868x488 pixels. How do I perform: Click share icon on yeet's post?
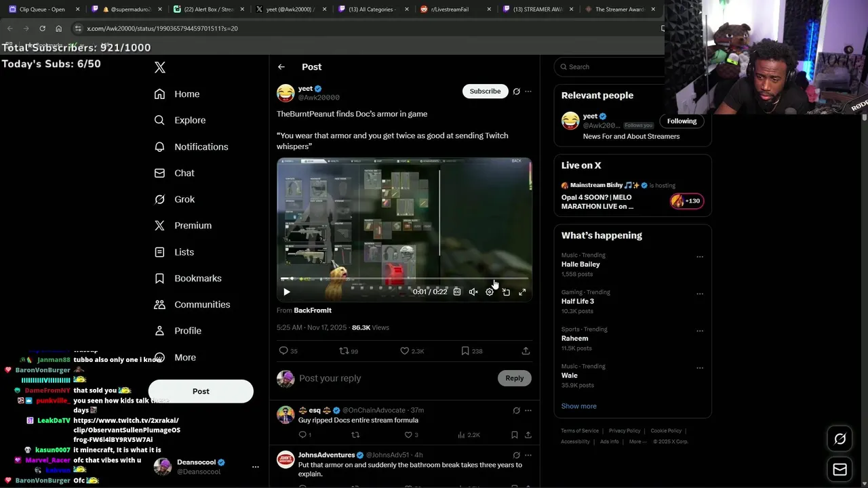pyautogui.click(x=526, y=351)
